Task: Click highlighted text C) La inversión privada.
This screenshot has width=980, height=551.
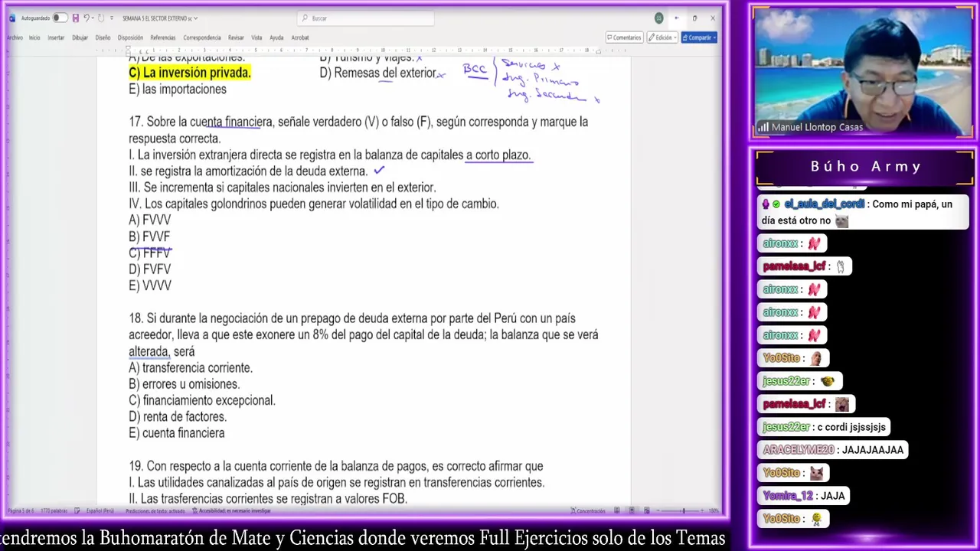Action: 190,73
